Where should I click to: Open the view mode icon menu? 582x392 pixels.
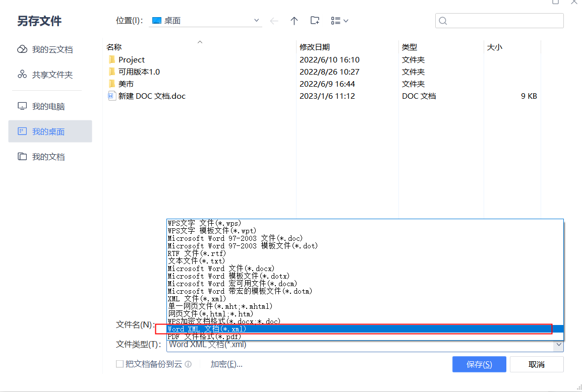(x=339, y=21)
